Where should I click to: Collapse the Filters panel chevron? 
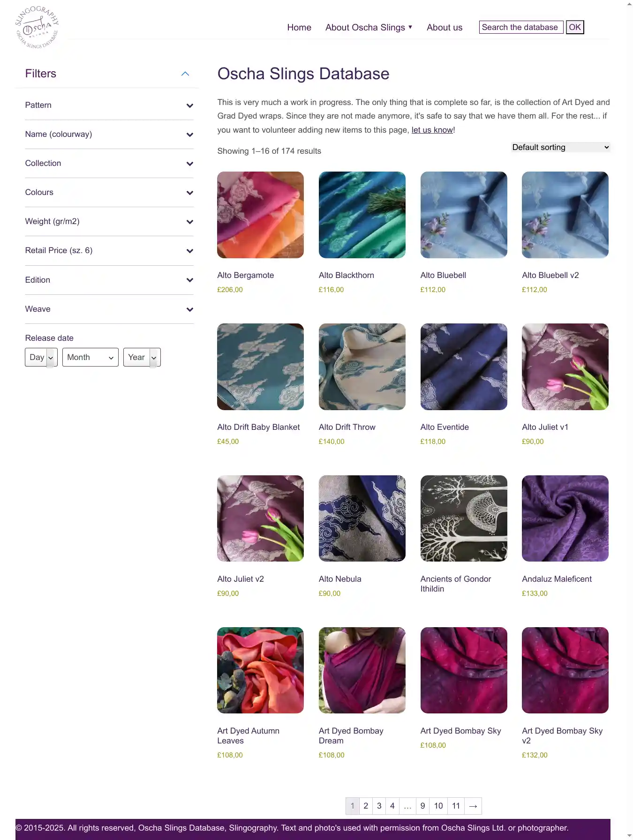(185, 74)
